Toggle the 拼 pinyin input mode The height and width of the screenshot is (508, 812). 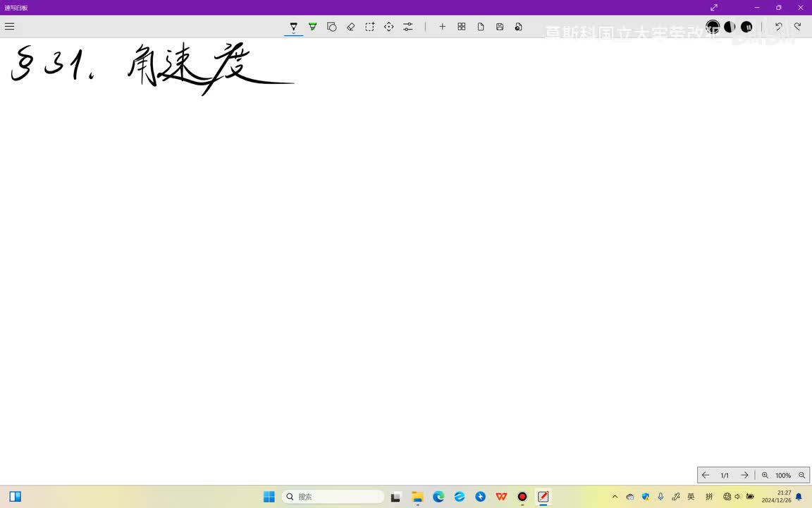click(709, 497)
